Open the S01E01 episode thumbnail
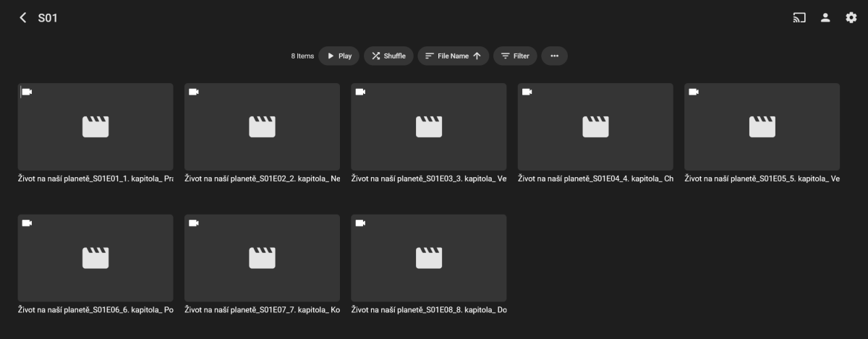The image size is (868, 339). click(x=95, y=126)
